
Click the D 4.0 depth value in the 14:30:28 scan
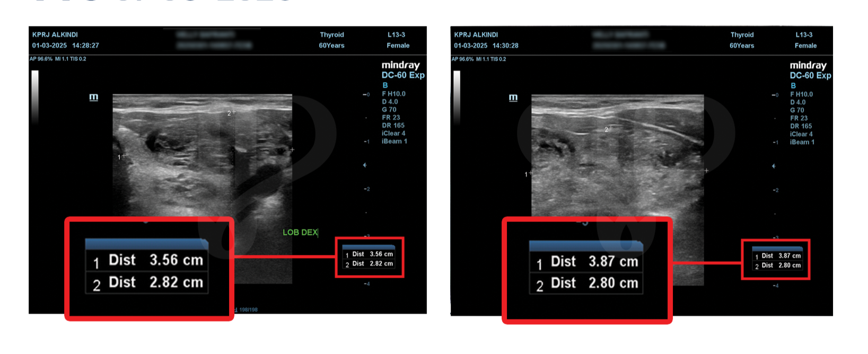tap(797, 102)
